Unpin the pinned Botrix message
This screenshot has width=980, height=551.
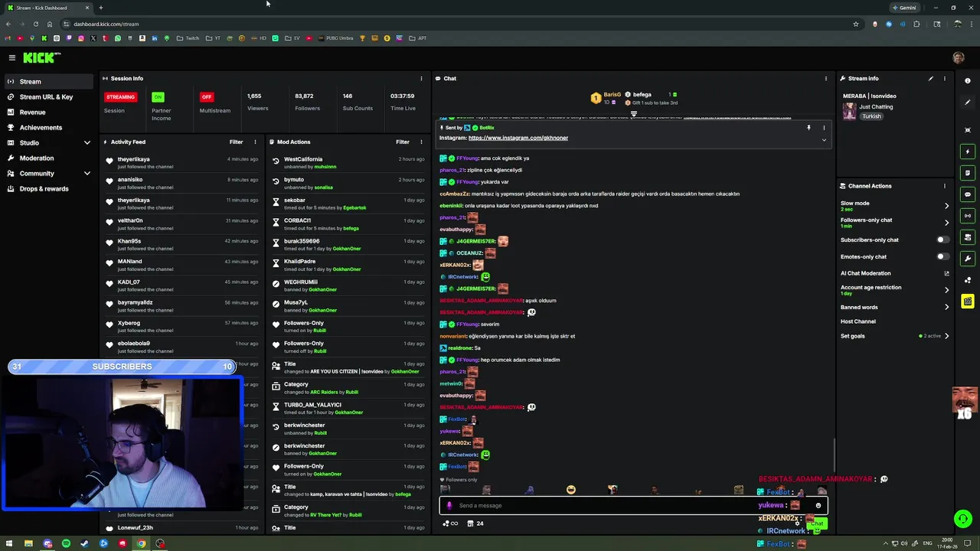click(808, 128)
